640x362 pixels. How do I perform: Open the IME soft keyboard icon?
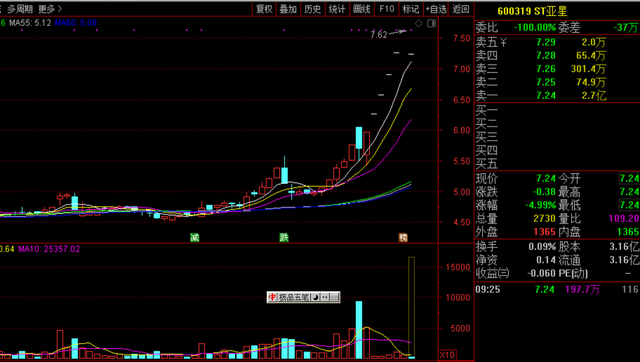click(334, 297)
